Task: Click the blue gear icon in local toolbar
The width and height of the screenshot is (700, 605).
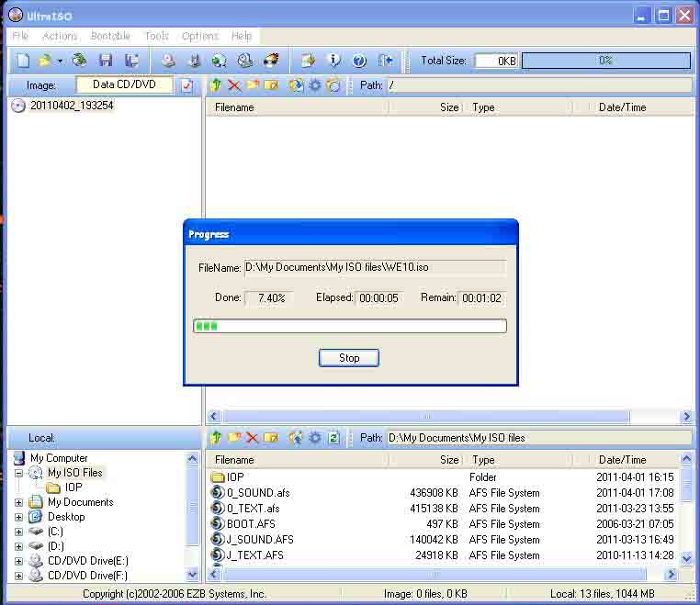Action: tap(315, 438)
